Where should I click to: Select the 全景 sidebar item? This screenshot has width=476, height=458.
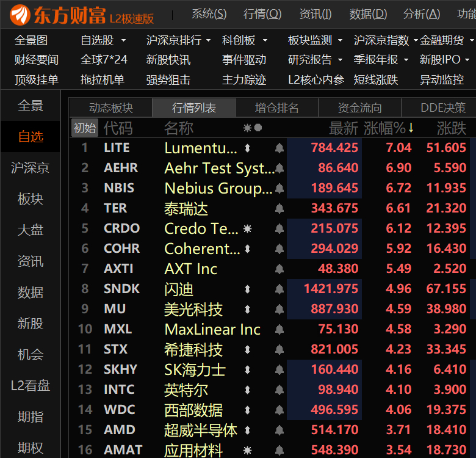(x=30, y=106)
